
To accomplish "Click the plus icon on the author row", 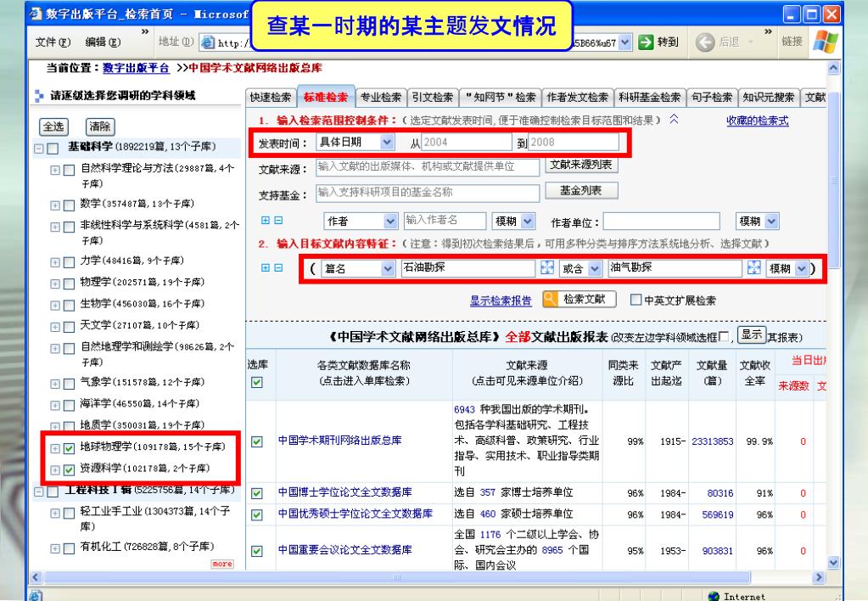I will (266, 220).
